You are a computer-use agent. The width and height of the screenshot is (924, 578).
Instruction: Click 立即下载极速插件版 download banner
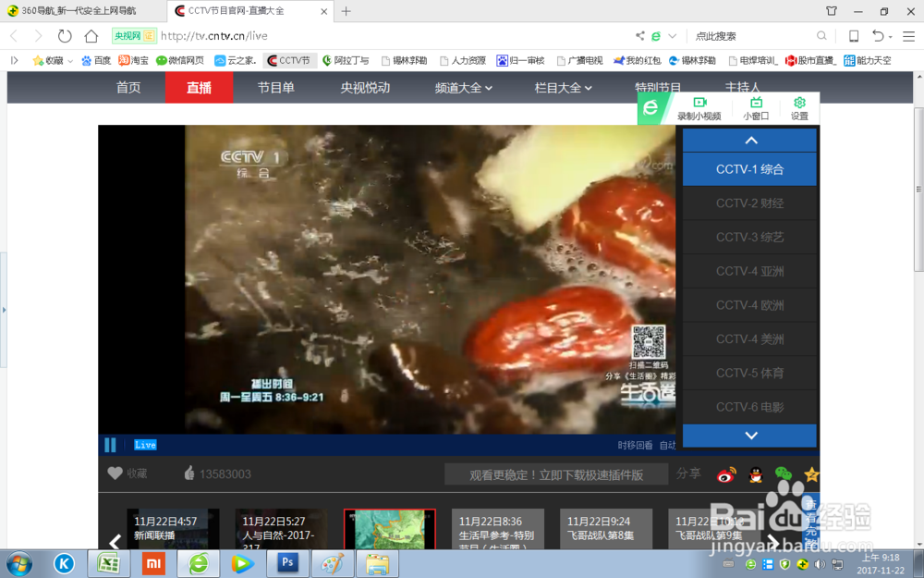(x=555, y=474)
